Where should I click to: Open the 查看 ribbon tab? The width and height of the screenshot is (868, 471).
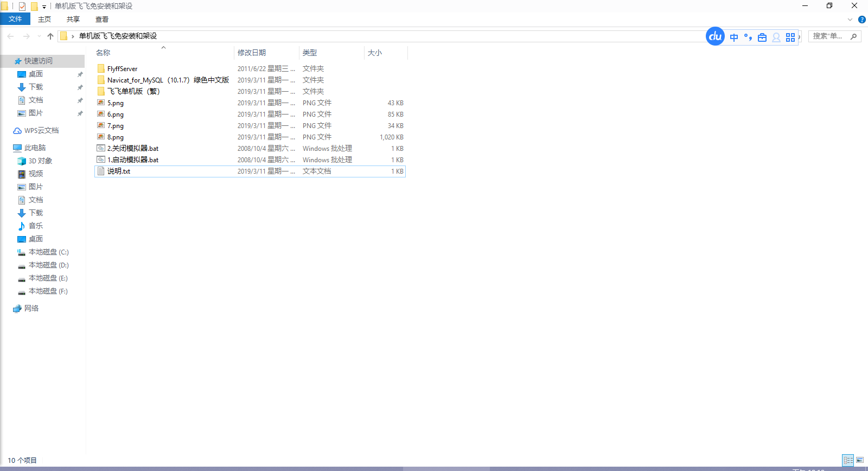(102, 20)
